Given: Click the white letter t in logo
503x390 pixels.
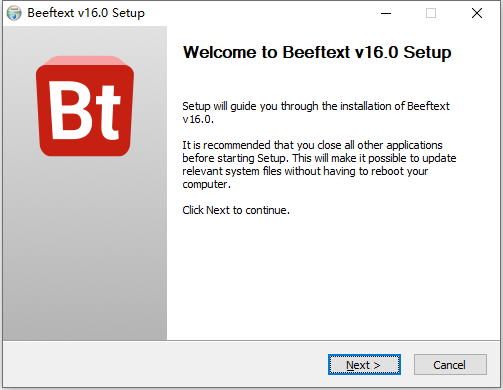Looking at the screenshot, I should coord(106,112).
